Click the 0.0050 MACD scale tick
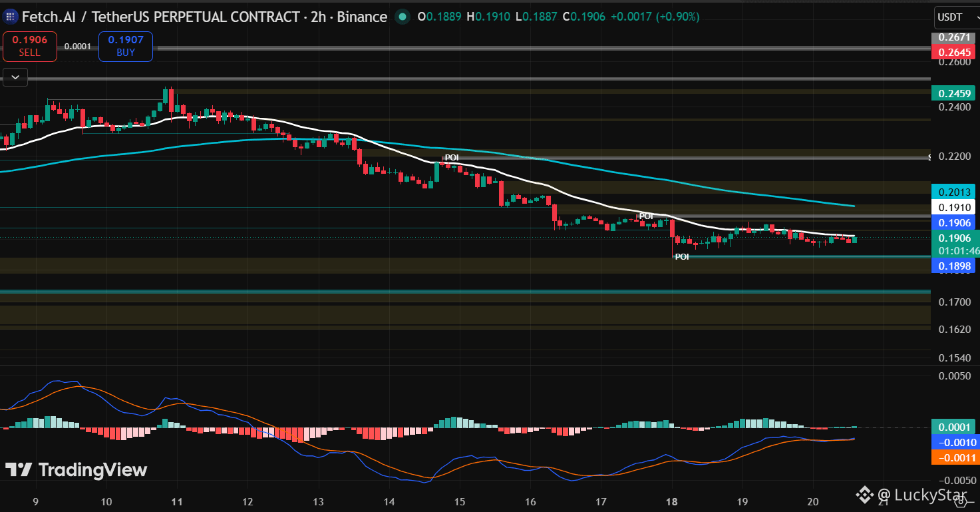Viewport: 980px width, 512px height. point(955,376)
